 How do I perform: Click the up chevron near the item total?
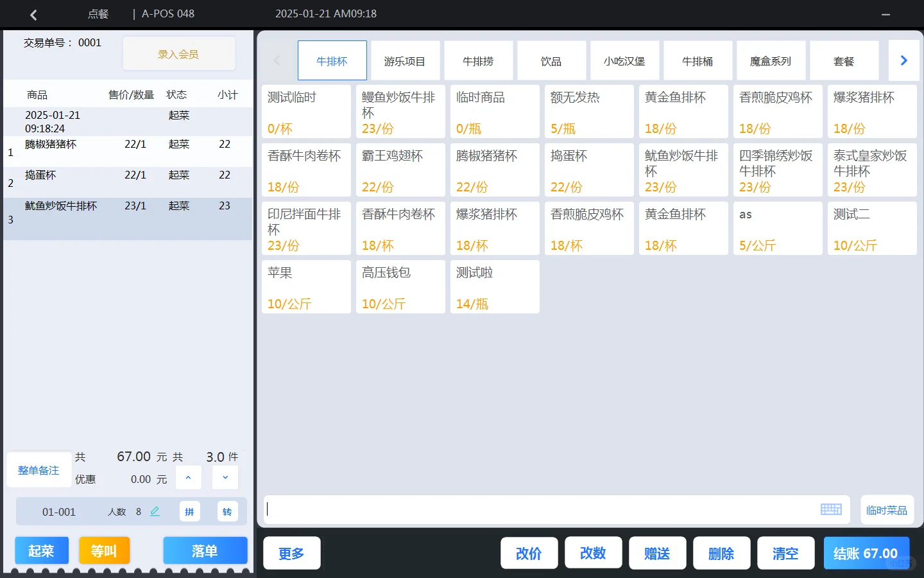(x=188, y=477)
